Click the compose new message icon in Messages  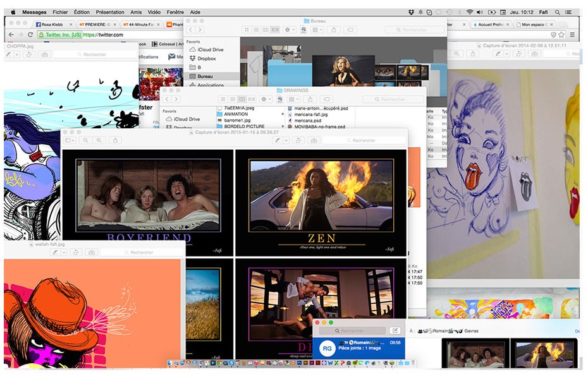(395, 330)
